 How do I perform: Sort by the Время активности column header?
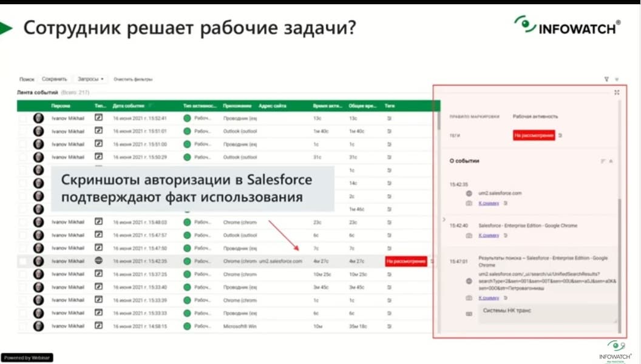[x=327, y=106]
